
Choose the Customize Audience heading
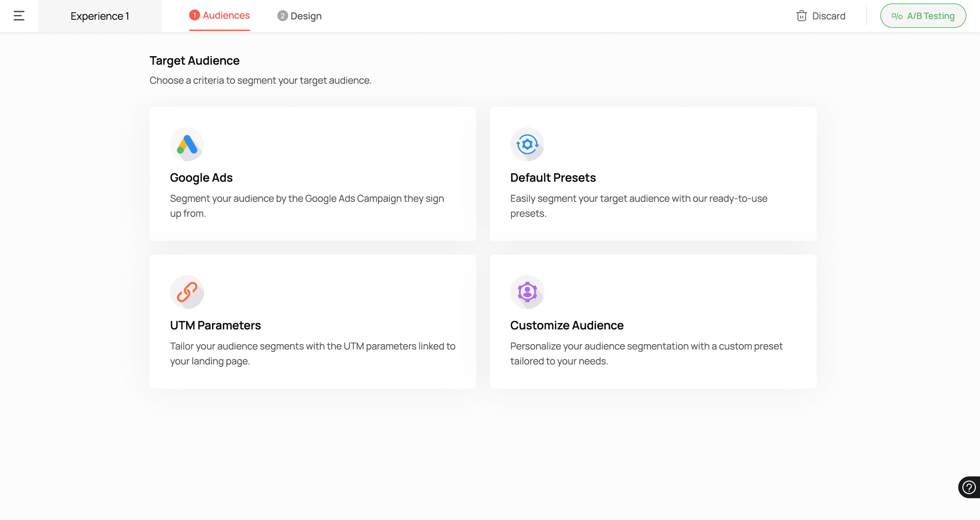pos(567,325)
